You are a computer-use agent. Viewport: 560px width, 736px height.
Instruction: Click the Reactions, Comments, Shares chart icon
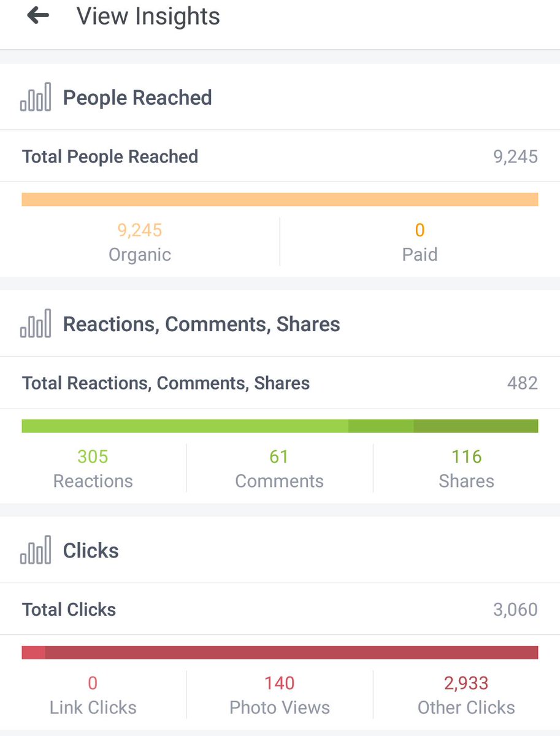[36, 324]
